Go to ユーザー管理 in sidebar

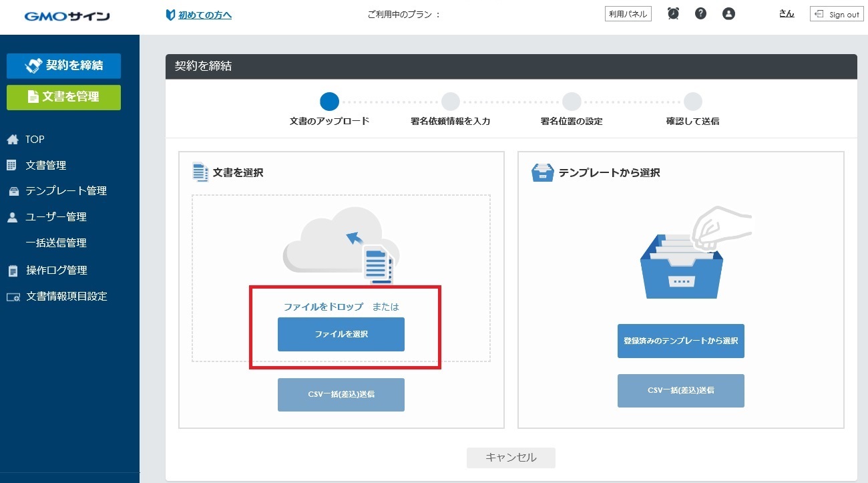pos(55,217)
